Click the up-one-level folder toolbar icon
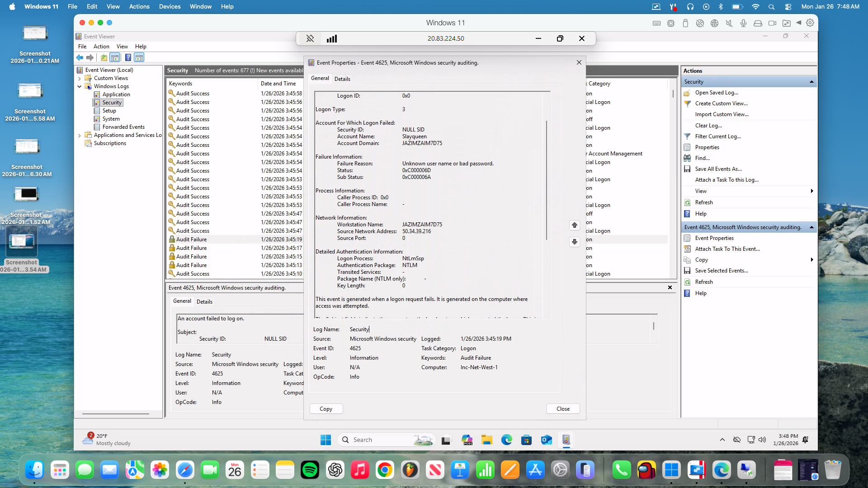868x488 pixels. click(x=104, y=57)
